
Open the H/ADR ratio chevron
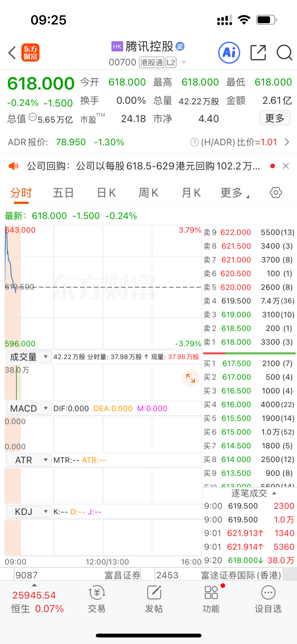click(x=287, y=143)
